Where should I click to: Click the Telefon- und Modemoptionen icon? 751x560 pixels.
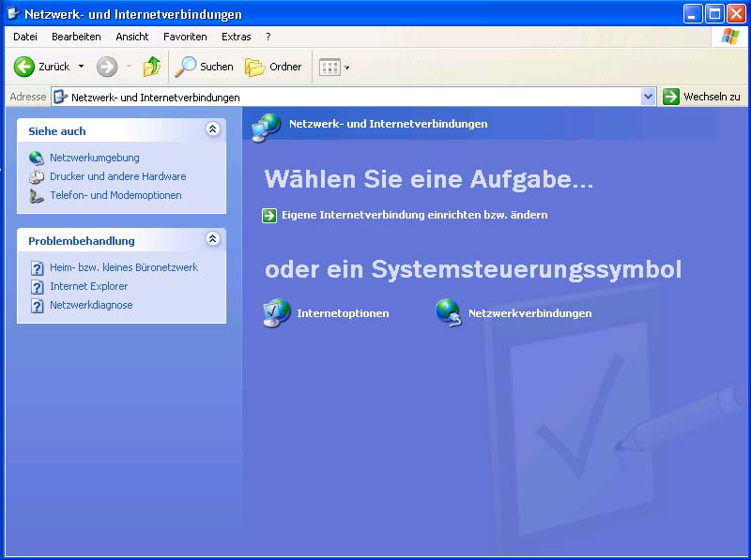point(37,196)
